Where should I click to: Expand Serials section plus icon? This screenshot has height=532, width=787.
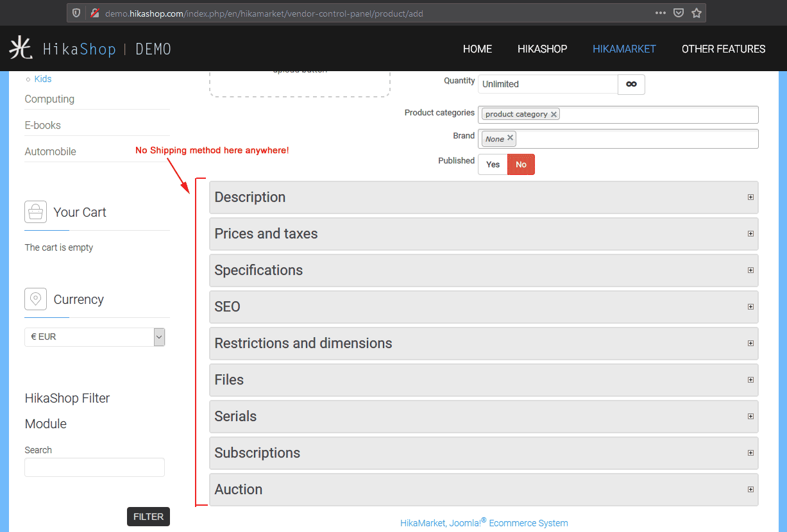pos(750,417)
